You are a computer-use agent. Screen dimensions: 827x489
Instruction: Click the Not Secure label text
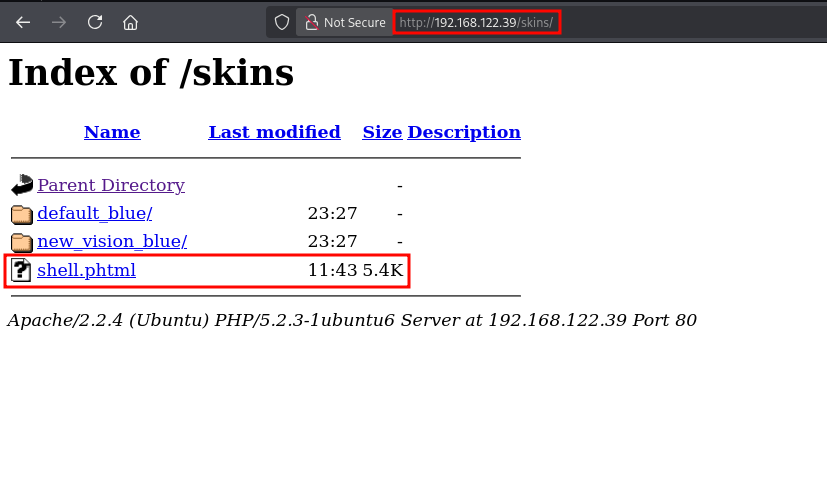tap(354, 23)
